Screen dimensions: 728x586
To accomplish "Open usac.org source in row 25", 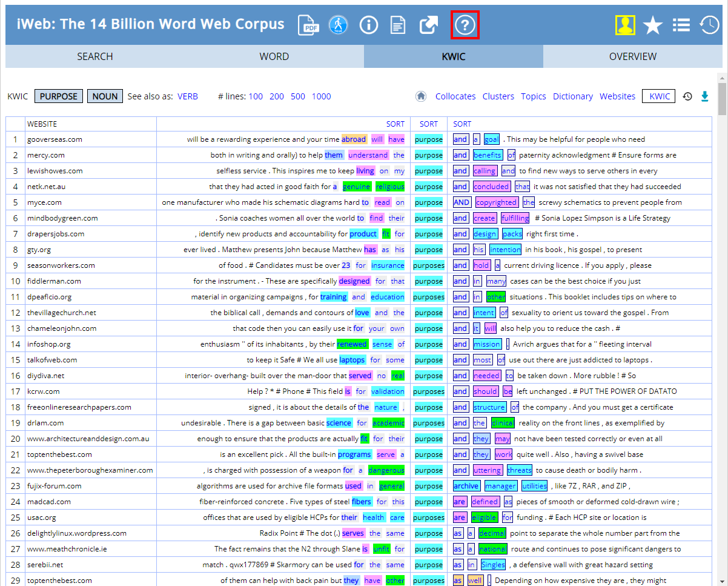I will pyautogui.click(x=42, y=518).
